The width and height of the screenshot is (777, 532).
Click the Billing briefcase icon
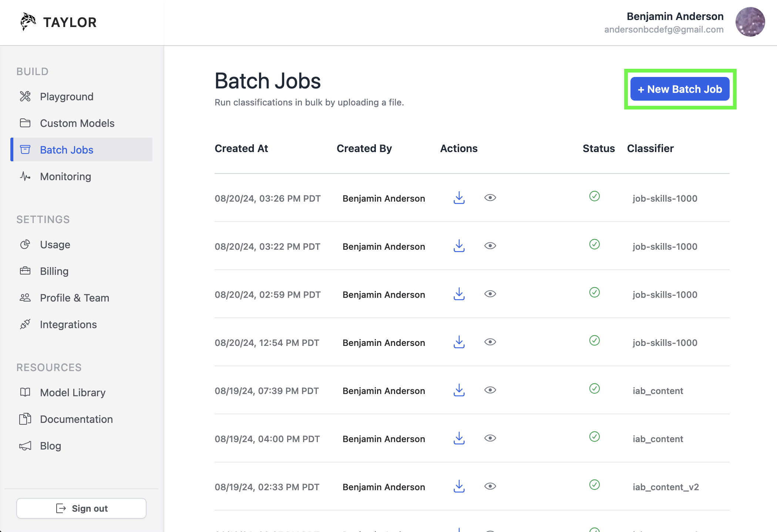(x=25, y=271)
